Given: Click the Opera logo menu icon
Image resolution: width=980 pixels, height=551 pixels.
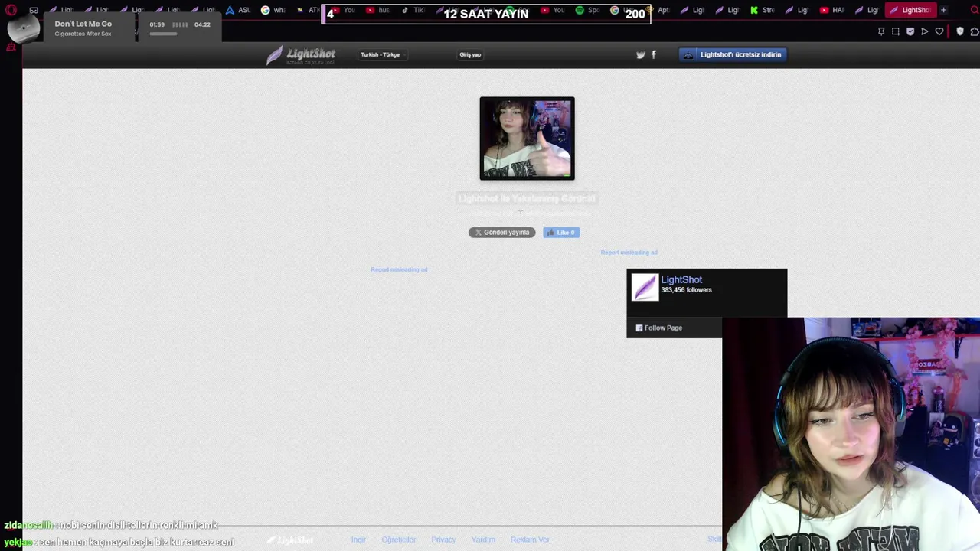Looking at the screenshot, I should (x=11, y=10).
